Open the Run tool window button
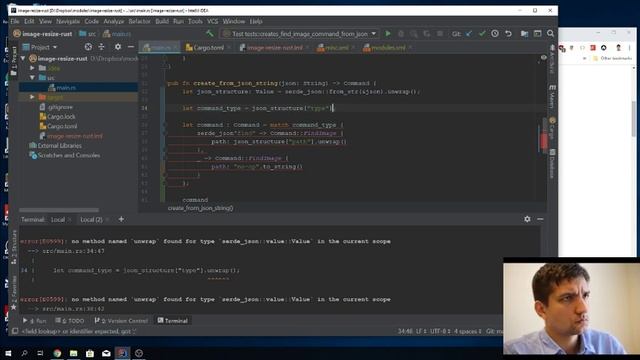 click(x=35, y=321)
